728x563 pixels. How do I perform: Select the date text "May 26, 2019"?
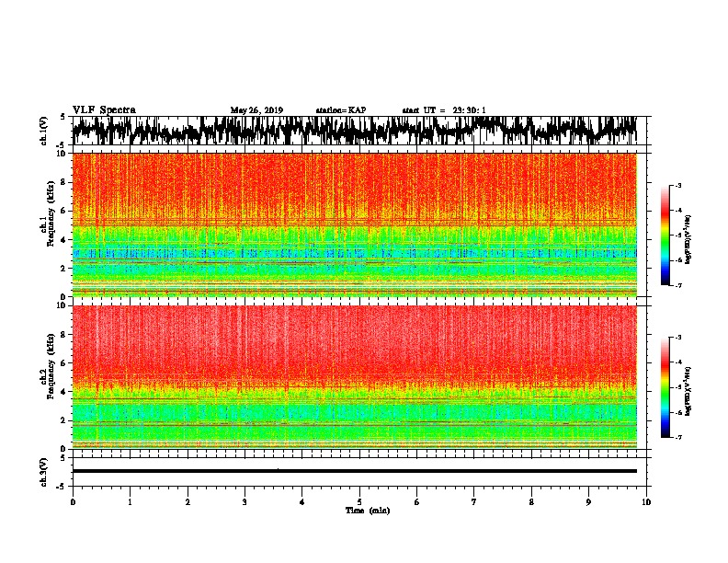click(256, 110)
